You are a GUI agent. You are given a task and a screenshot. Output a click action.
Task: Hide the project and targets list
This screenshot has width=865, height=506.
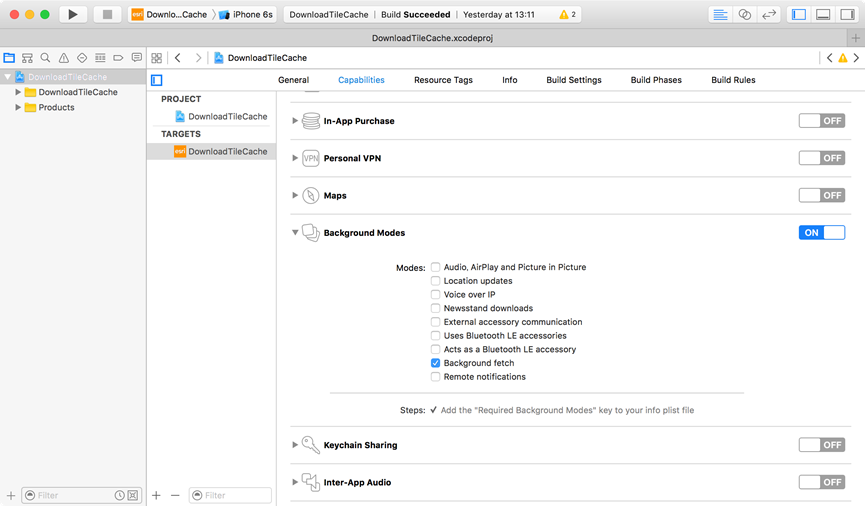click(157, 80)
